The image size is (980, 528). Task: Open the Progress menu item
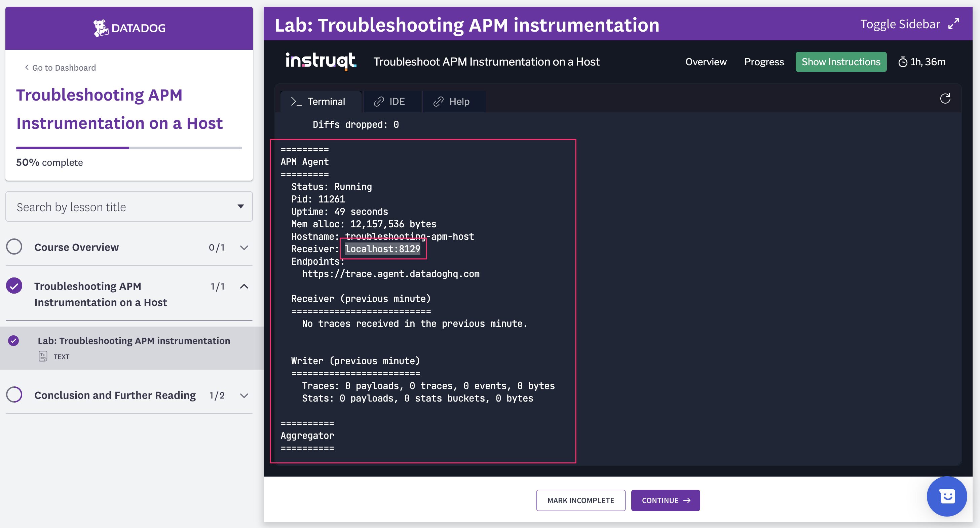coord(764,62)
